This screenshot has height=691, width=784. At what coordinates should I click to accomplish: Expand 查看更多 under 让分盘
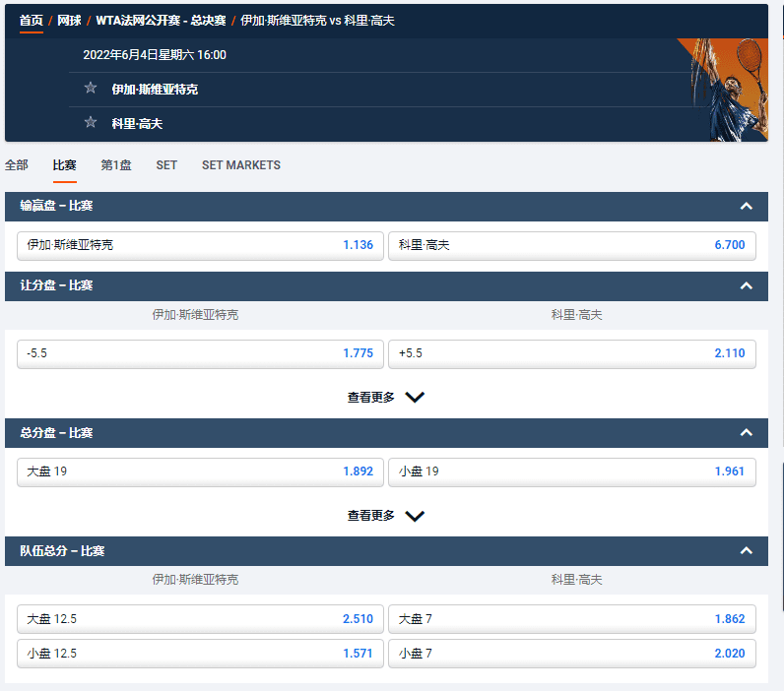click(386, 398)
